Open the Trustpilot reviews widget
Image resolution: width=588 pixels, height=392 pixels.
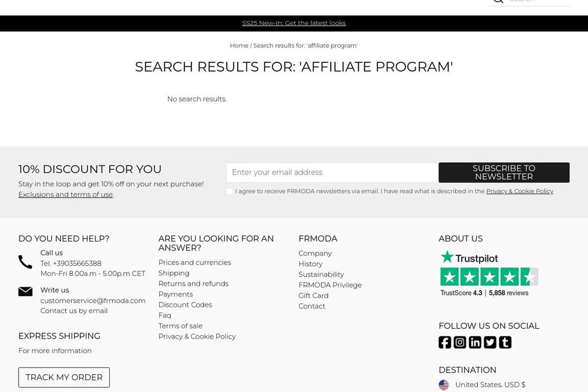point(488,274)
